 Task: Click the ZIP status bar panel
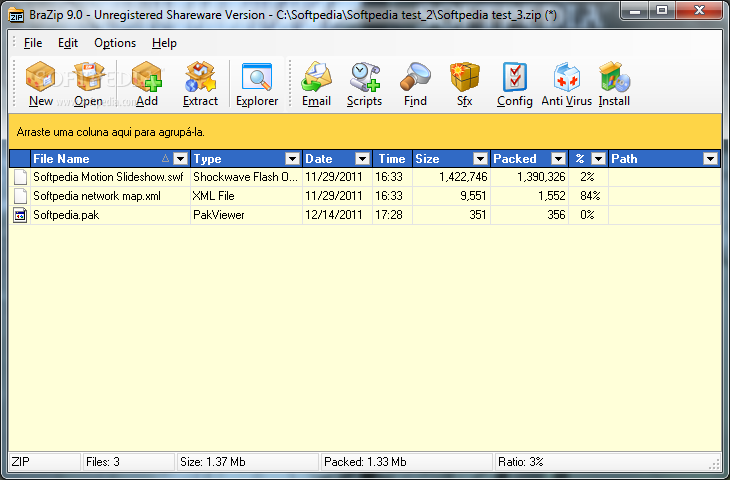point(45,462)
